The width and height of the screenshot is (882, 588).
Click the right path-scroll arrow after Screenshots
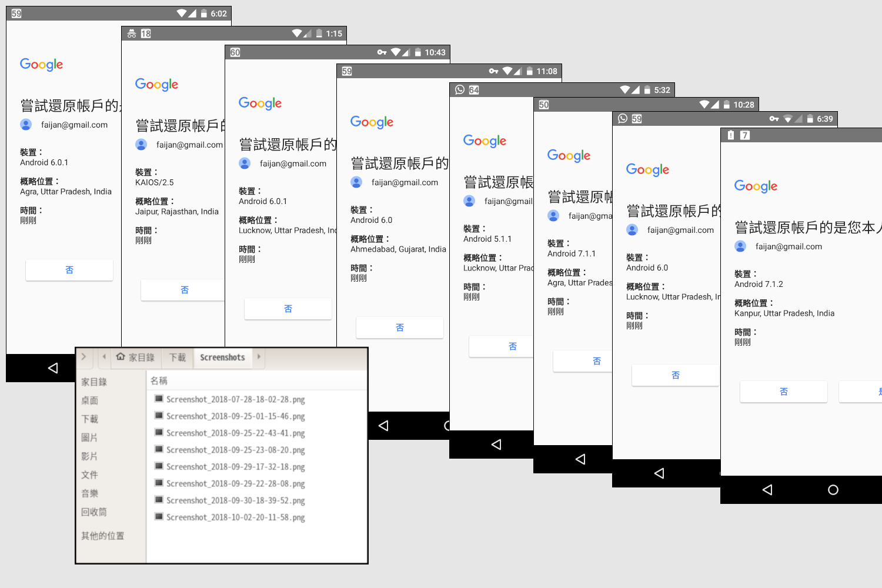(259, 357)
